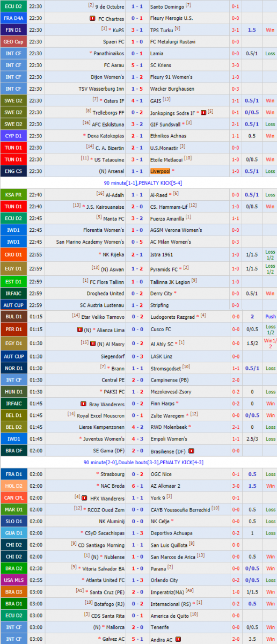277x644 pixels.
Task: Select the ENG CS league badge
Action: [x=13, y=171]
